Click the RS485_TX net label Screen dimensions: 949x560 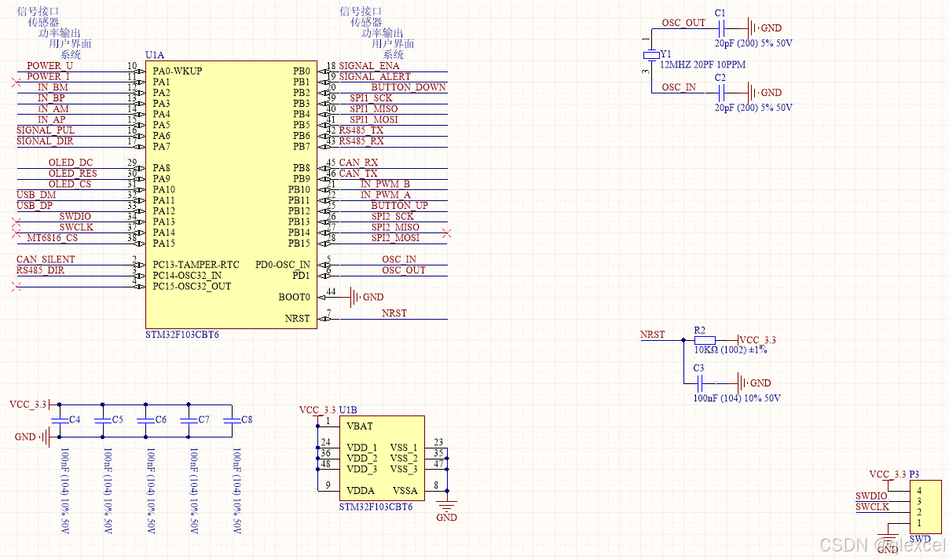pyautogui.click(x=361, y=130)
